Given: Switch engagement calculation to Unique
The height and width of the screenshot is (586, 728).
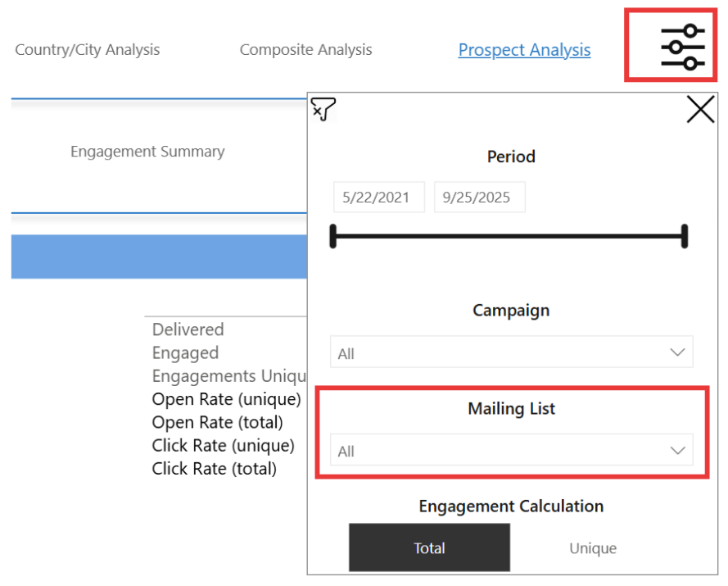Looking at the screenshot, I should coord(592,547).
